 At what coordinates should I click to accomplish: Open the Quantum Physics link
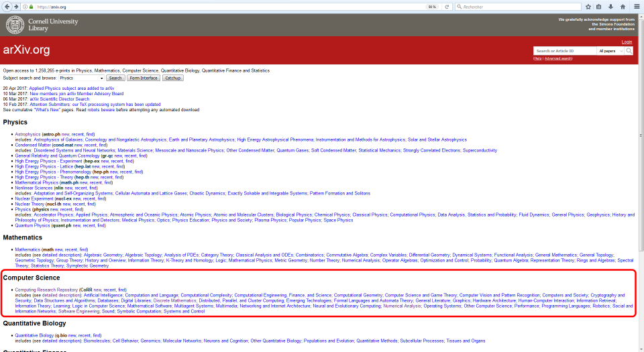(32, 225)
